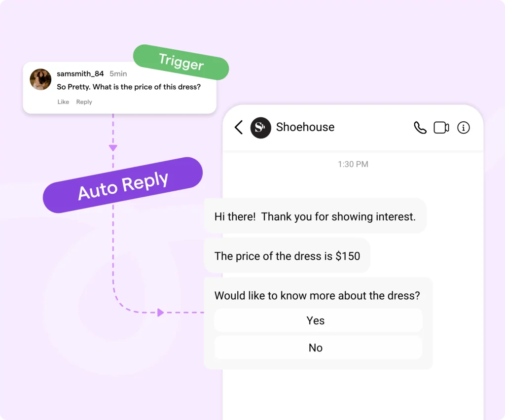Click the right-pointing arrow on dashed line
Screen dimensions: 505x420
tap(160, 312)
